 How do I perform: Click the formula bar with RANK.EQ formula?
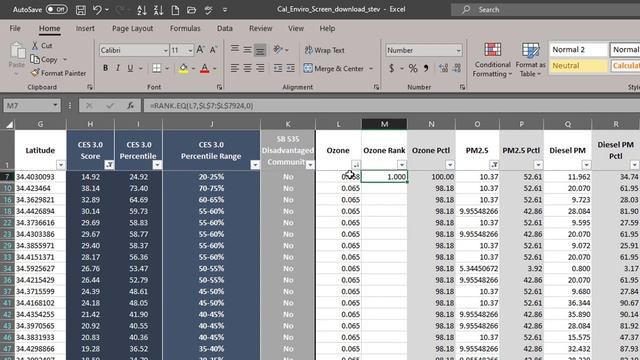(x=391, y=106)
